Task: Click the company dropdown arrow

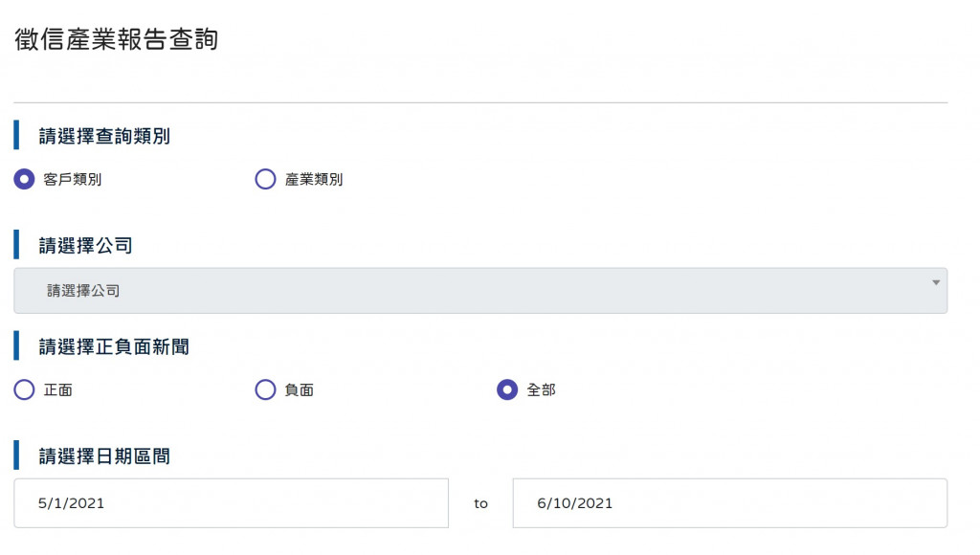Action: [935, 282]
